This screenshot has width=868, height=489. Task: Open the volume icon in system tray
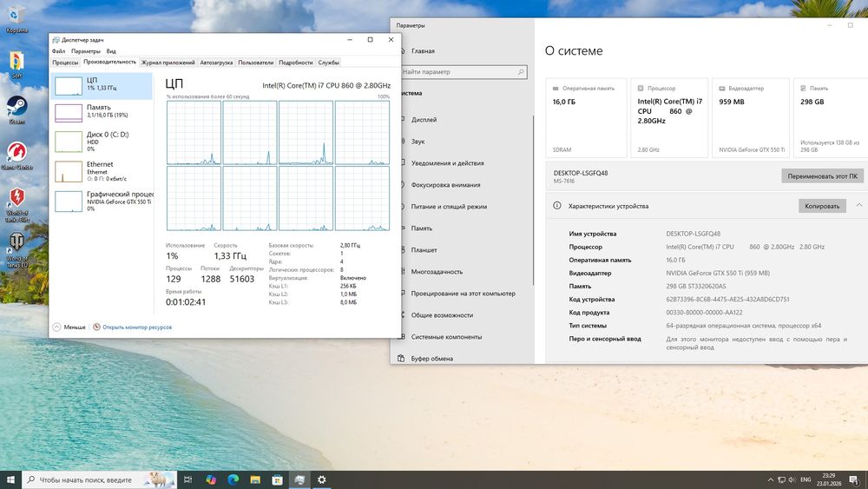coord(792,479)
